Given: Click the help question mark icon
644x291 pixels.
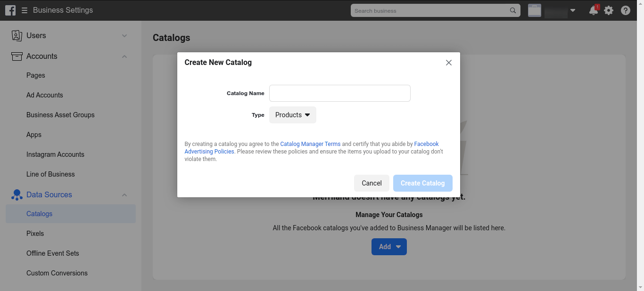Looking at the screenshot, I should 626,10.
